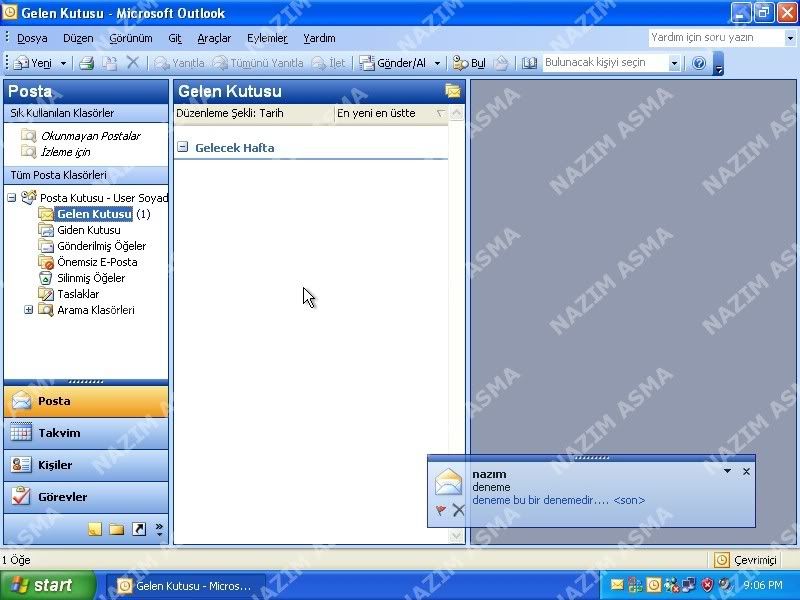Click the envelope icon in the new mail alert
Viewport: 800px width, 600px height.
click(448, 482)
